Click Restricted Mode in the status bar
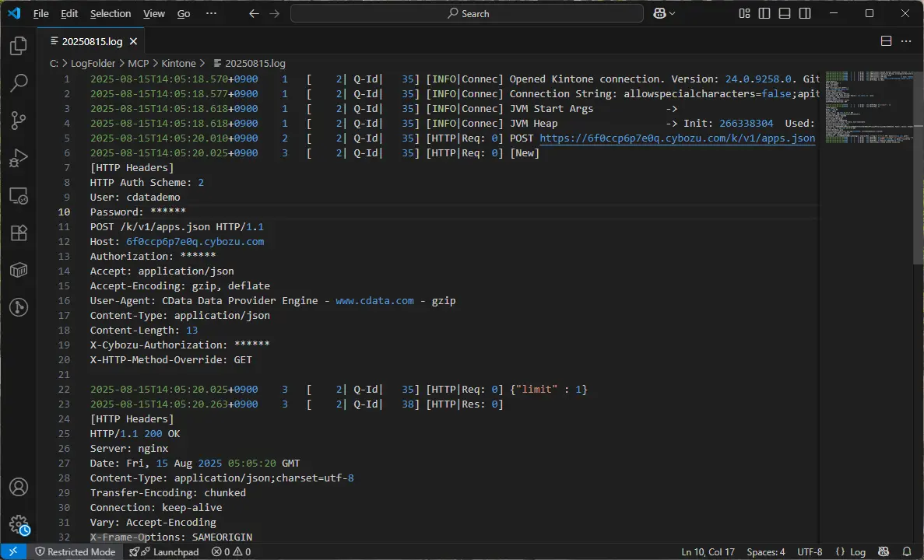 [76, 551]
